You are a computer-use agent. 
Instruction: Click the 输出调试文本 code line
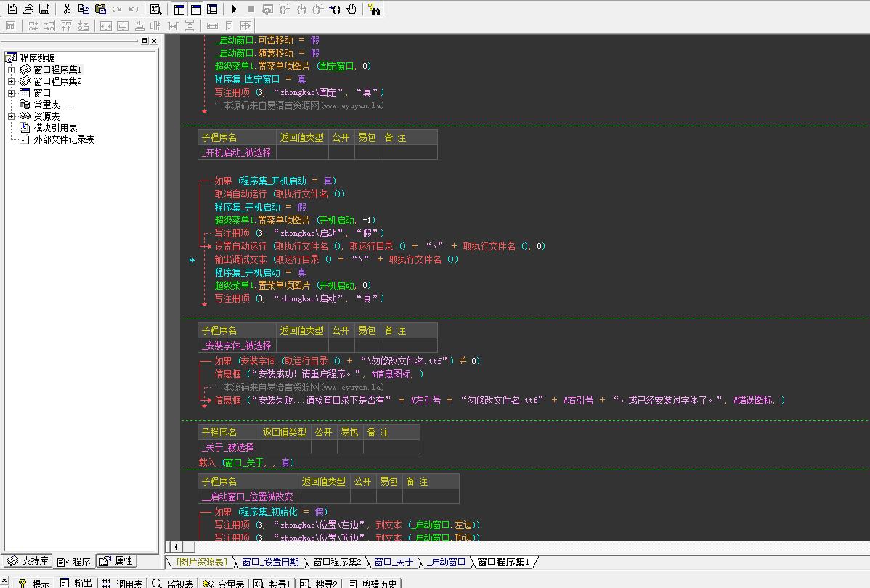coord(336,259)
